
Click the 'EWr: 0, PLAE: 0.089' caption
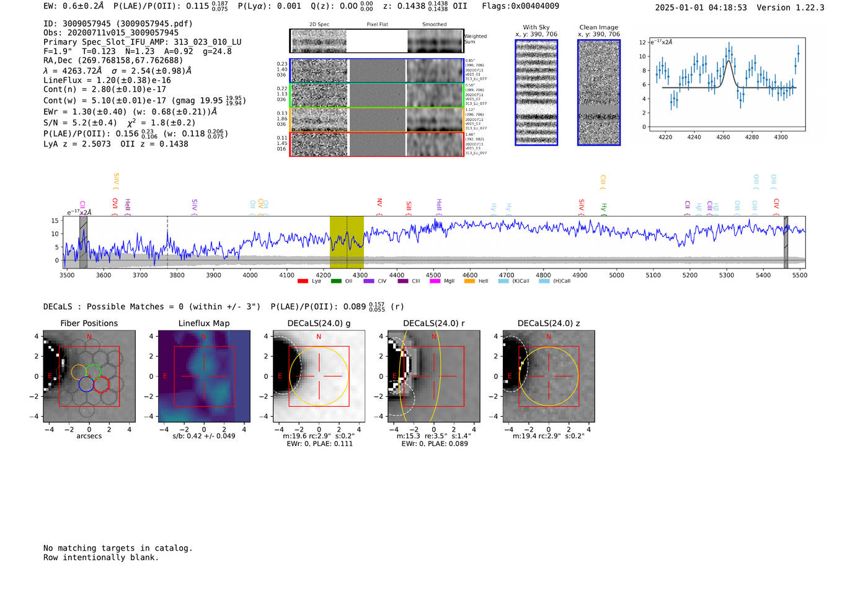point(434,444)
